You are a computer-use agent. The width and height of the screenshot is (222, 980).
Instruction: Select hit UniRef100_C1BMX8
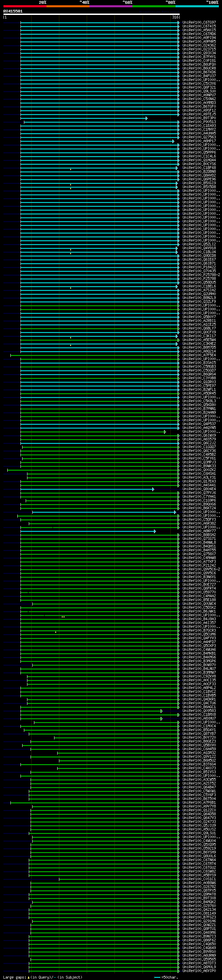coord(199,714)
